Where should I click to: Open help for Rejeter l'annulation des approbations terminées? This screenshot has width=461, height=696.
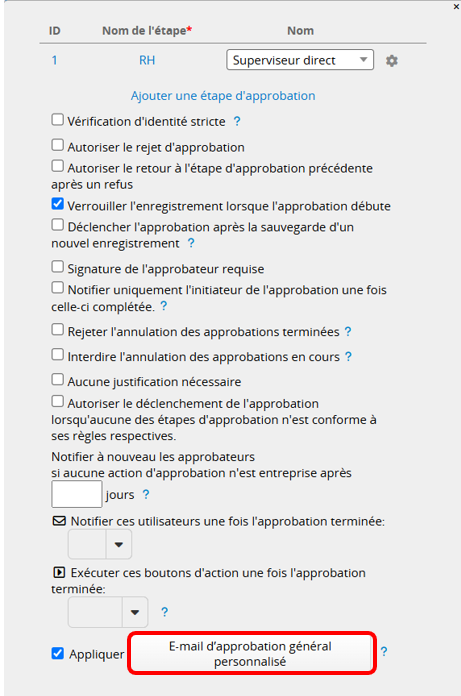click(348, 332)
